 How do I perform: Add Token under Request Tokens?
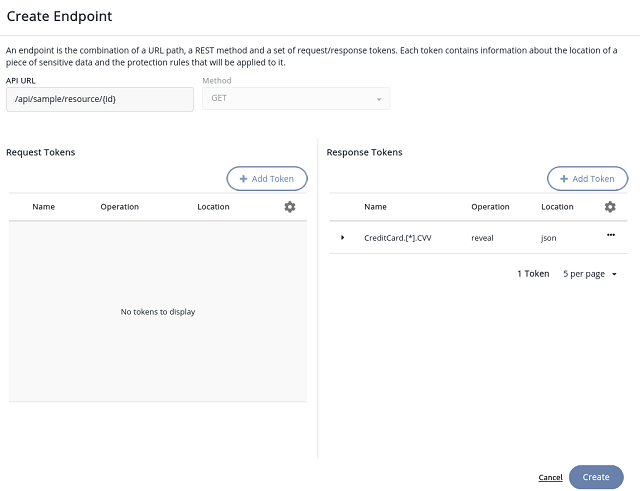(x=267, y=179)
